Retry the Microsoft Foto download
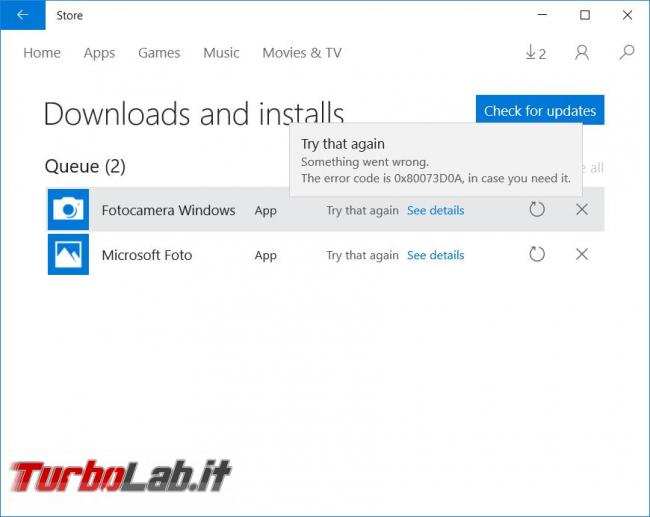The image size is (650, 517). 537,254
